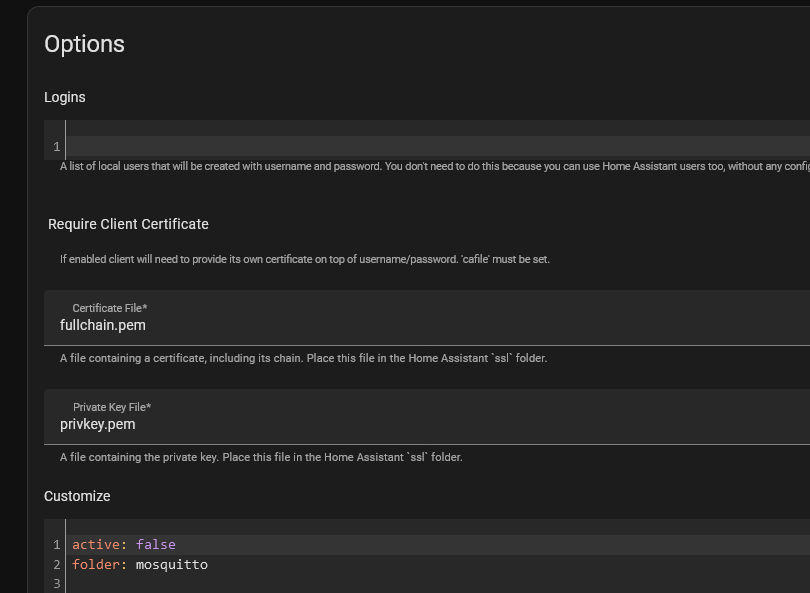Click the private key ssl folder description
The image size is (810, 593).
[261, 457]
